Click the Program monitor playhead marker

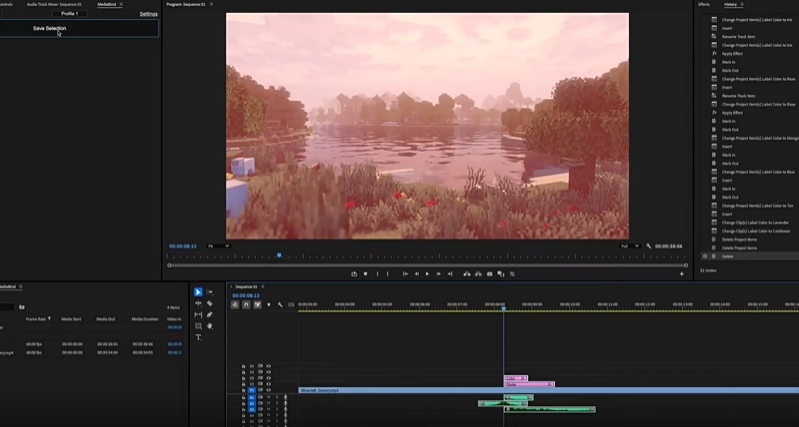pyautogui.click(x=279, y=255)
